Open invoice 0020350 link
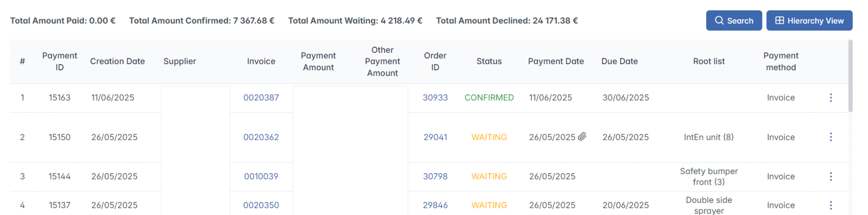868x215 pixels. pyautogui.click(x=261, y=205)
